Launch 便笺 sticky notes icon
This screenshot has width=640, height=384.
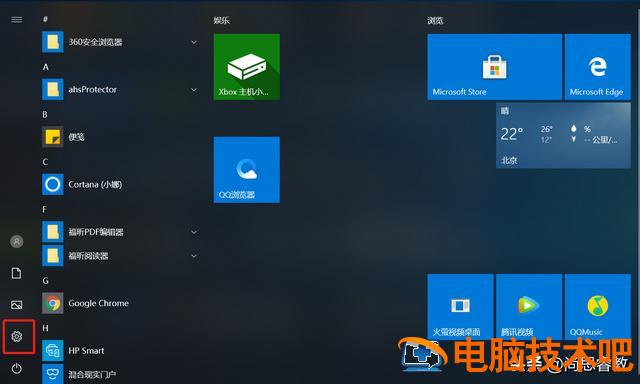pyautogui.click(x=53, y=137)
